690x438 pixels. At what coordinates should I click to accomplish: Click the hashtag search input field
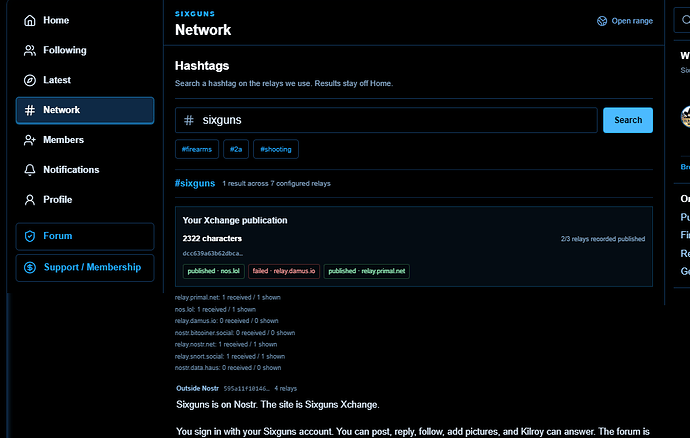tap(386, 120)
